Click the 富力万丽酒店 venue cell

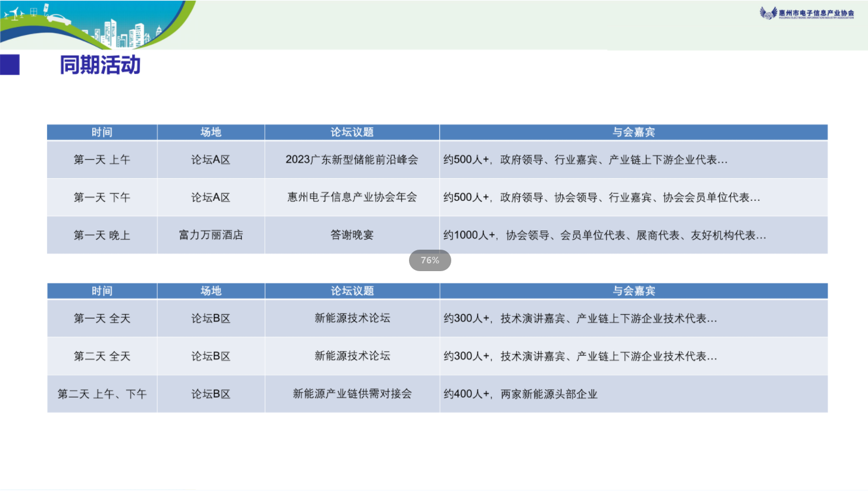click(210, 235)
